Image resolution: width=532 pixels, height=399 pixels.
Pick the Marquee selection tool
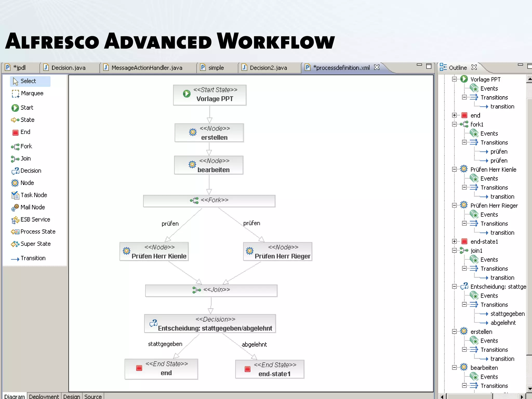28,93
